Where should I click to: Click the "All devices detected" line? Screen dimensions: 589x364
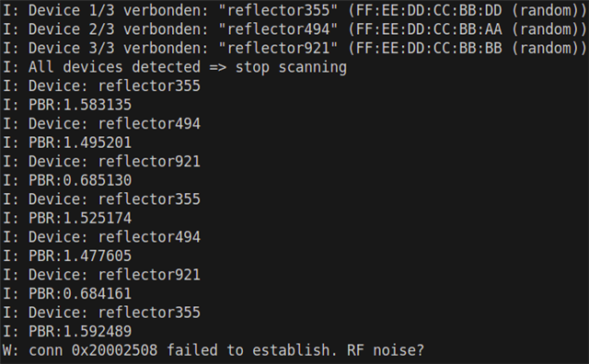(175, 67)
